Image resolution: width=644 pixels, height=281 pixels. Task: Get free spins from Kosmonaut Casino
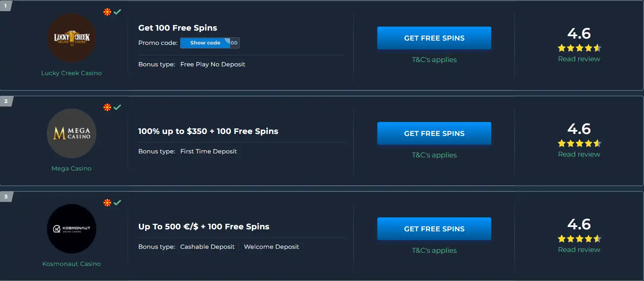point(434,229)
